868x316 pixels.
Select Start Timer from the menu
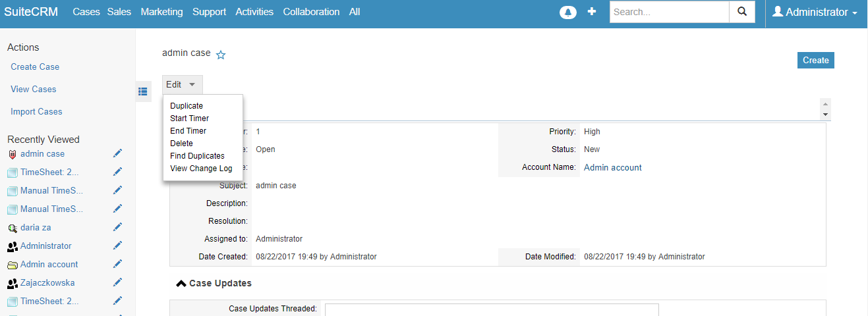point(189,118)
